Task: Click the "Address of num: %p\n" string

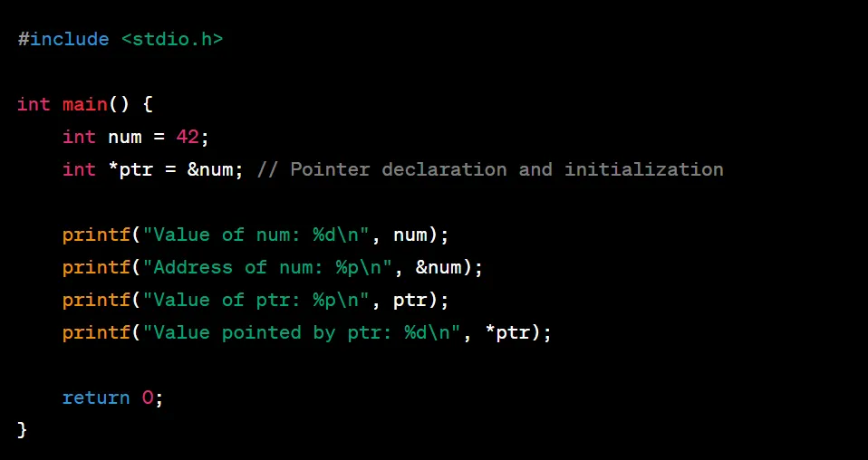Action: point(266,267)
